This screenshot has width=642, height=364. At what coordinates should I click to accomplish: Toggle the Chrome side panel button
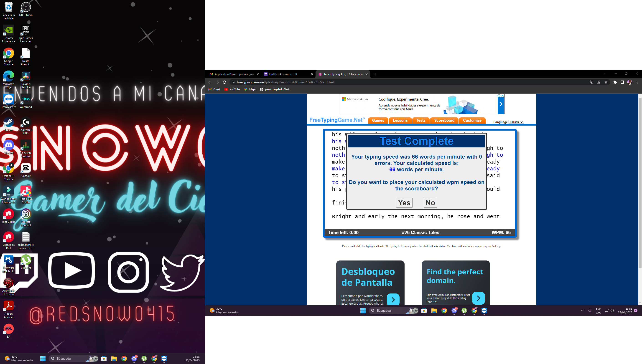622,82
